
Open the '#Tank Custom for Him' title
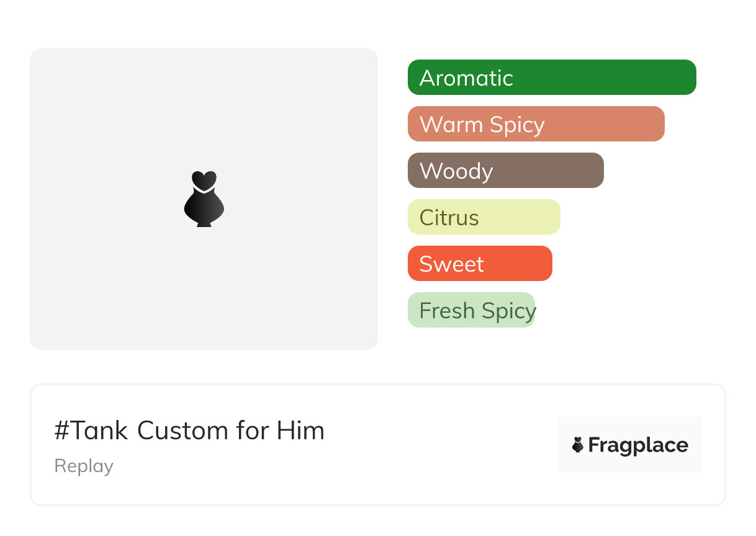coord(189,431)
